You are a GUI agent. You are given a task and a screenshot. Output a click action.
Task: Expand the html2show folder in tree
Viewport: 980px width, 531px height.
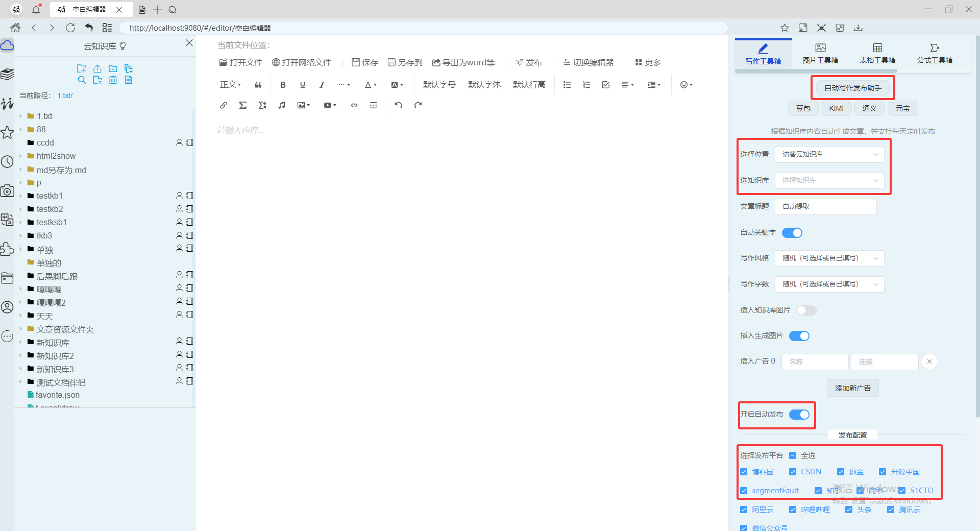click(21, 156)
